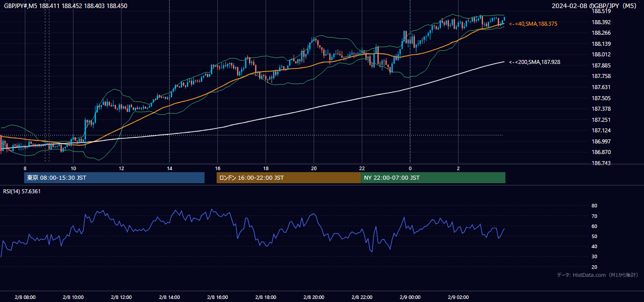Click the bottom time label 2/9 02:00
Image resolution: width=644 pixels, height=302 pixels.
point(459,297)
